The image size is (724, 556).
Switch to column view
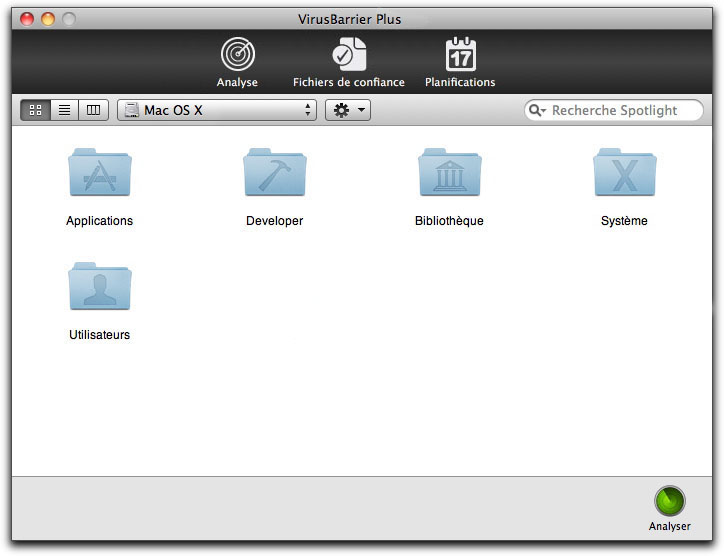pos(93,110)
